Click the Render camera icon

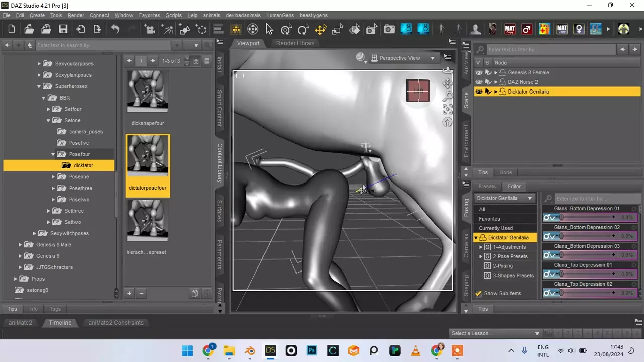pyautogui.click(x=389, y=29)
